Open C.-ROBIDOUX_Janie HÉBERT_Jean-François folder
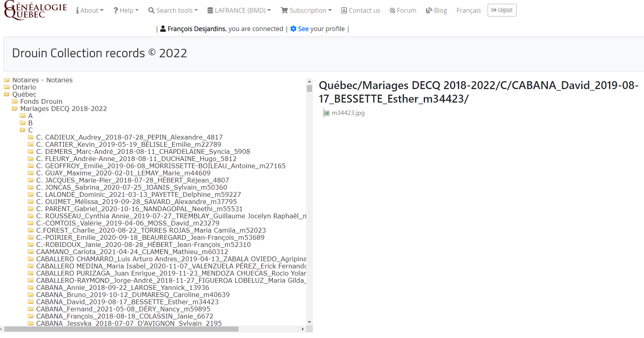Image resolution: width=644 pixels, height=338 pixels. click(144, 245)
